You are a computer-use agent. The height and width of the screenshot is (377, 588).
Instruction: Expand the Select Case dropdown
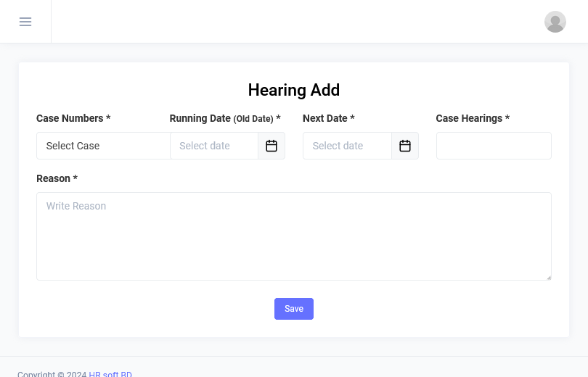pos(103,146)
